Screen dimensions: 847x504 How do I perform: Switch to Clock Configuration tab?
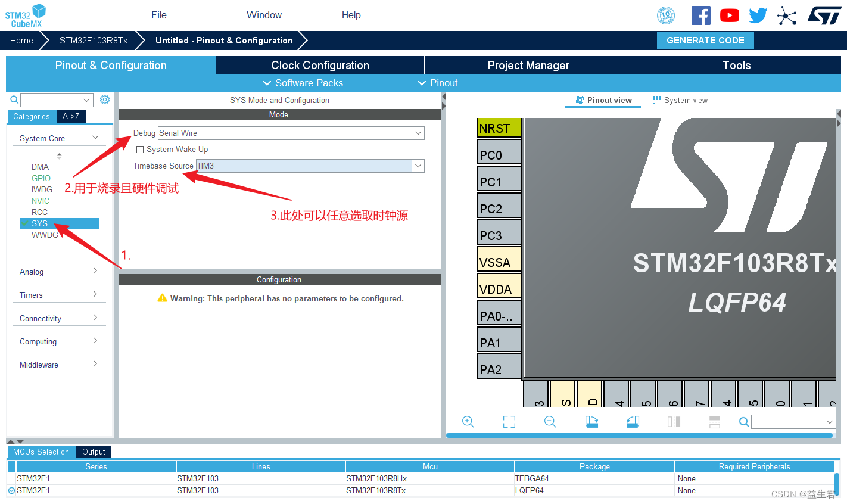coord(320,66)
